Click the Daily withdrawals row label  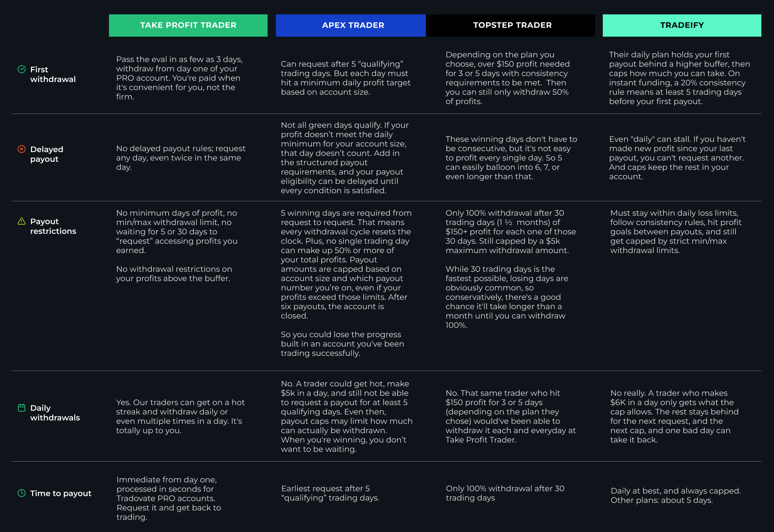55,413
